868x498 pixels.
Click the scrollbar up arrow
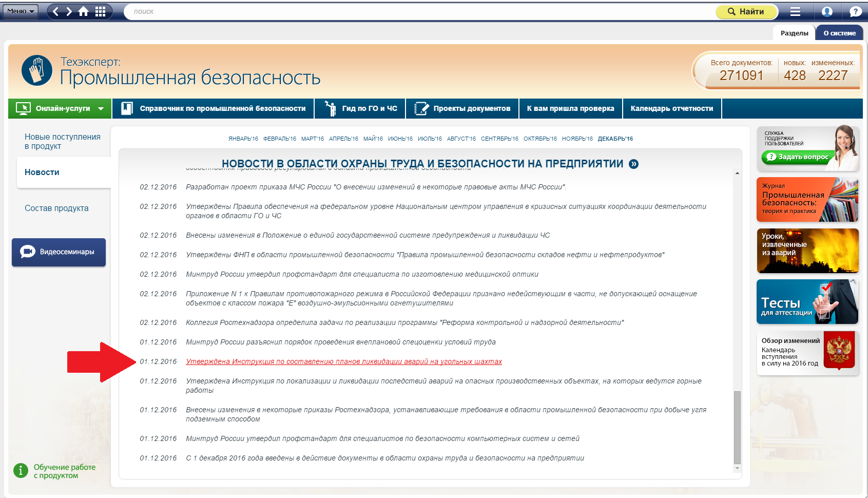click(x=737, y=174)
